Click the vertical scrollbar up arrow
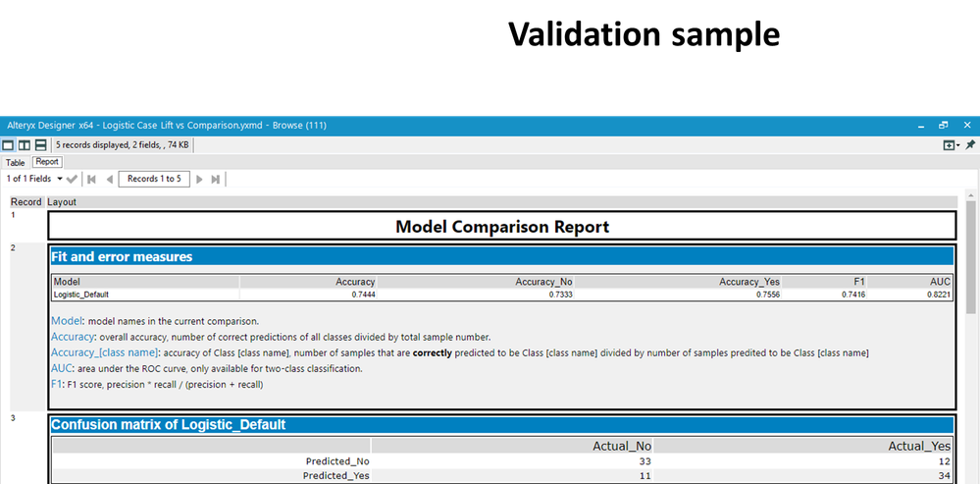Image resolution: width=980 pixels, height=484 pixels. (x=971, y=195)
